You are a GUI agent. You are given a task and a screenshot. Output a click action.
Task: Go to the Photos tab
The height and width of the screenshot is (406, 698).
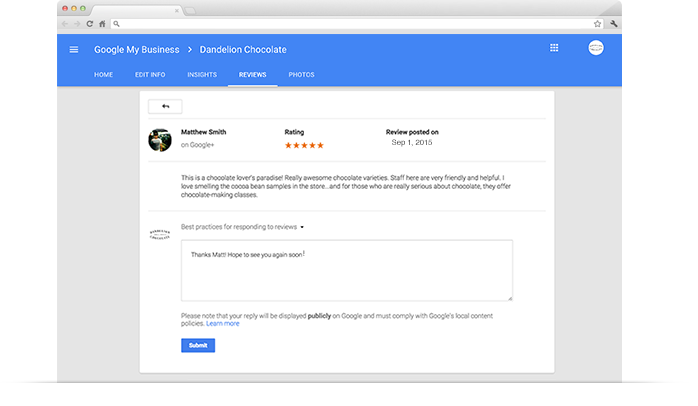[301, 75]
